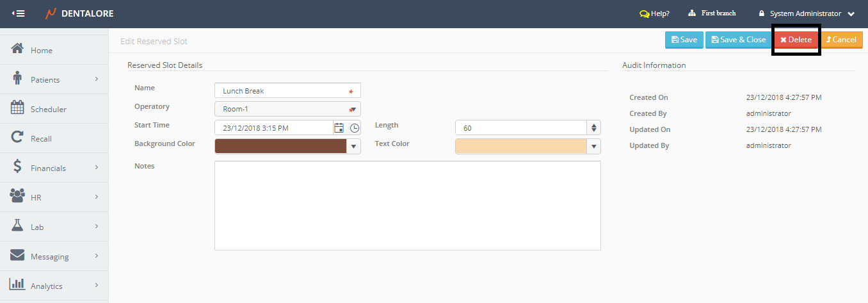Image resolution: width=868 pixels, height=303 pixels.
Task: Click the brown Background Color swatch
Action: tap(280, 147)
